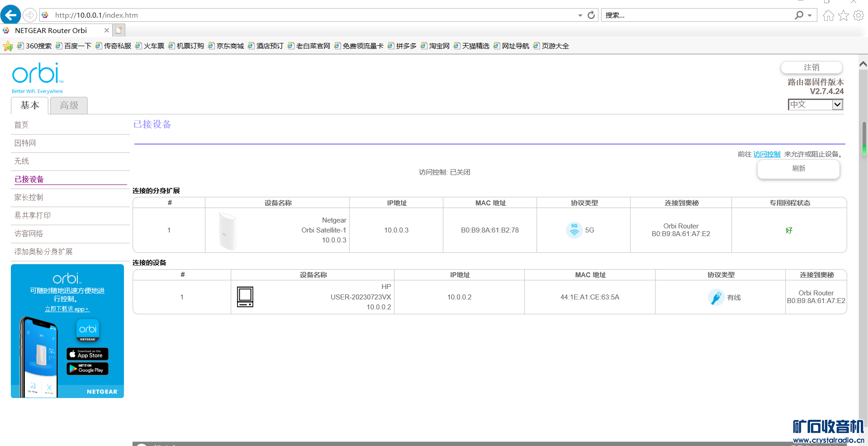Click the add-to-favorites bar star icon
868x446 pixels.
[8, 46]
